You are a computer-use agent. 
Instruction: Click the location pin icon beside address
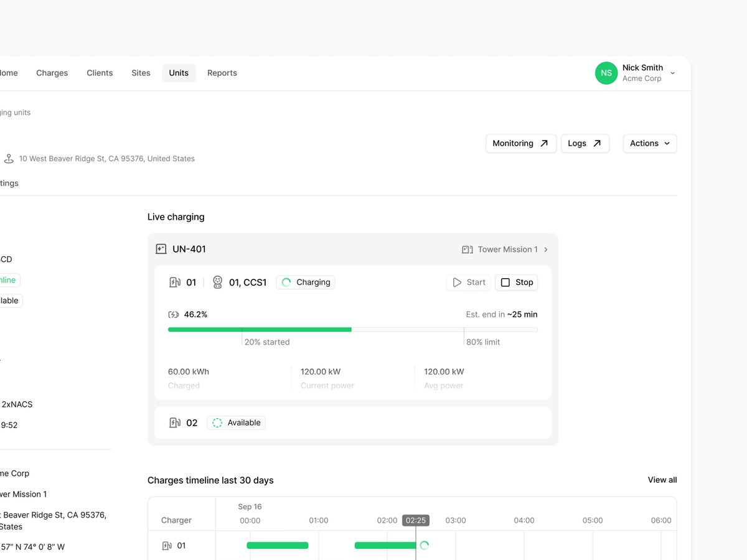point(9,159)
